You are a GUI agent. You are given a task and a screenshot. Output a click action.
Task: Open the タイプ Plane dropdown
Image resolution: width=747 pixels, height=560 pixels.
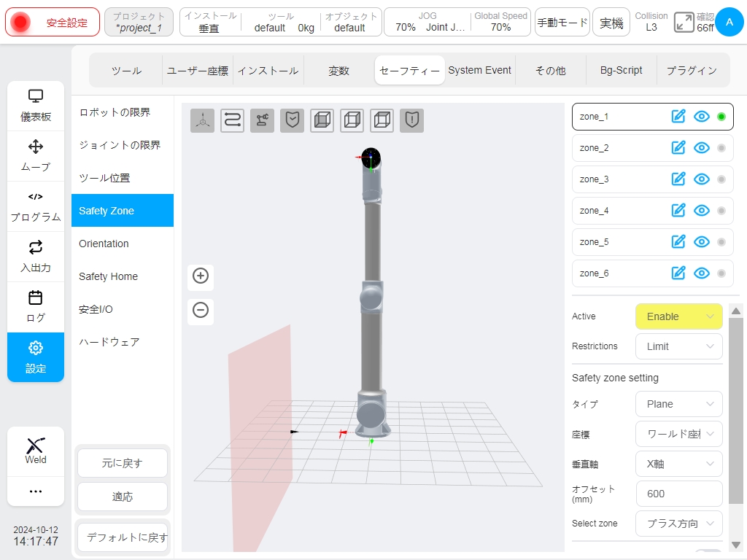(x=679, y=404)
